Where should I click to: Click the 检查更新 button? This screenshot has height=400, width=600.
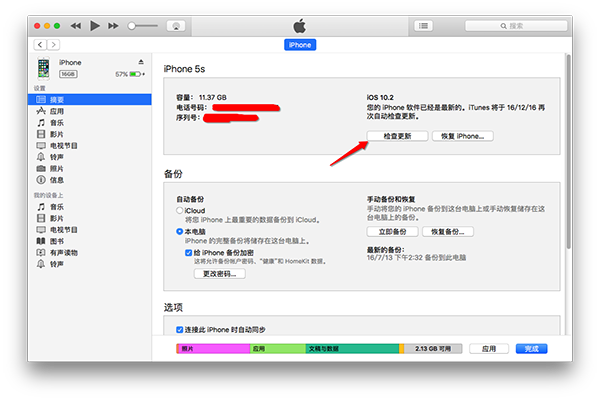pyautogui.click(x=397, y=136)
